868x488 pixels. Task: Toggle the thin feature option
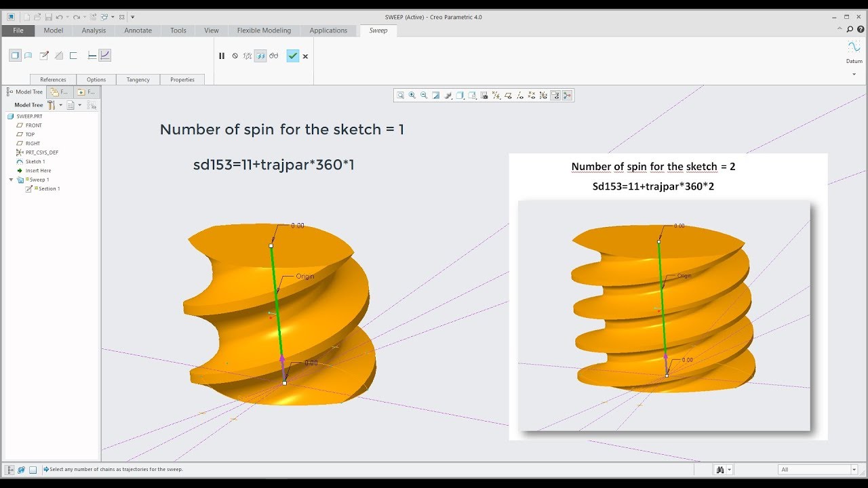[x=73, y=56]
